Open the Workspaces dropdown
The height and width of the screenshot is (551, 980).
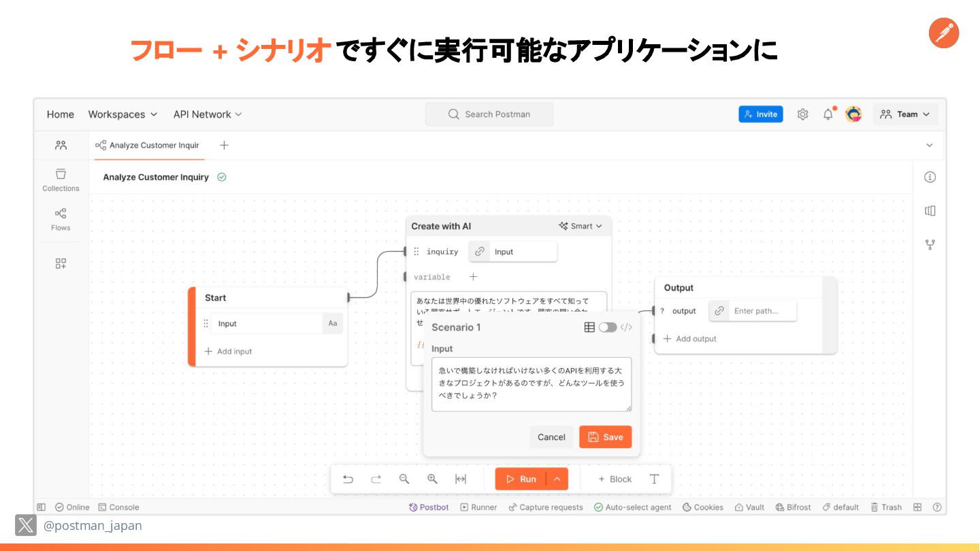click(122, 114)
